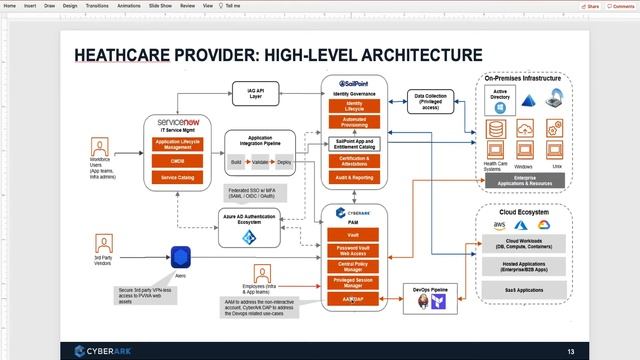Click the ServiceNow logo
The width and height of the screenshot is (640, 360).
[x=178, y=122]
